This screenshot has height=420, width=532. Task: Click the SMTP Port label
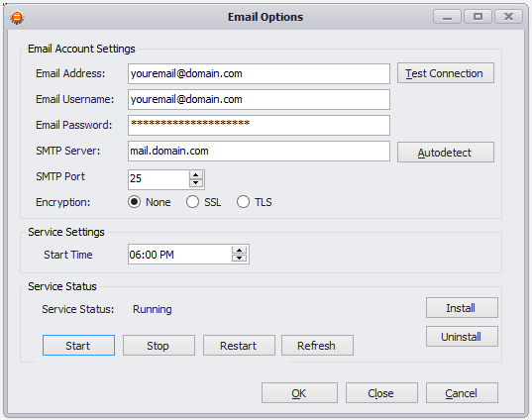[x=60, y=176]
